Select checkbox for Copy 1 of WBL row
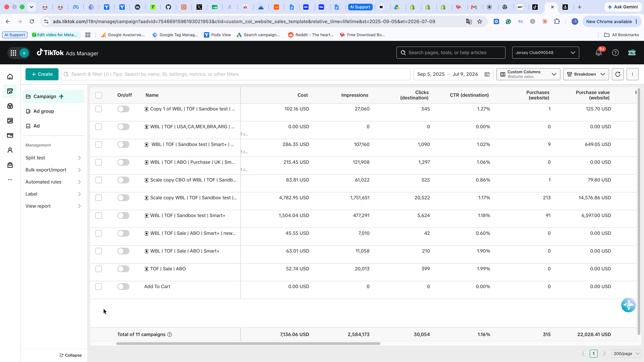Viewport: 644px width, 362px height. pyautogui.click(x=99, y=109)
